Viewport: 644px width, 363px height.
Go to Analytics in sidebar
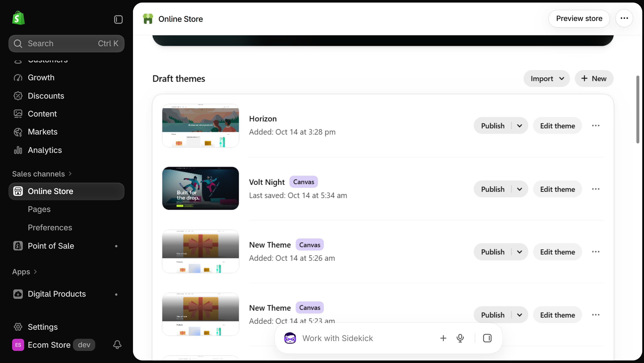click(66, 150)
